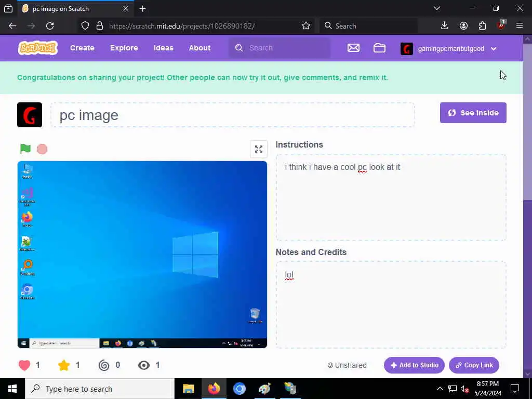This screenshot has height=399, width=532.
Task: Open Firefox View icon
Action: point(8,9)
